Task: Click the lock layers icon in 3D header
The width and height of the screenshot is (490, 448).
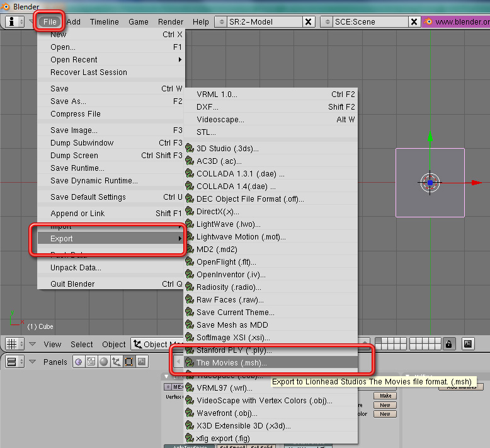Action: tap(448, 344)
